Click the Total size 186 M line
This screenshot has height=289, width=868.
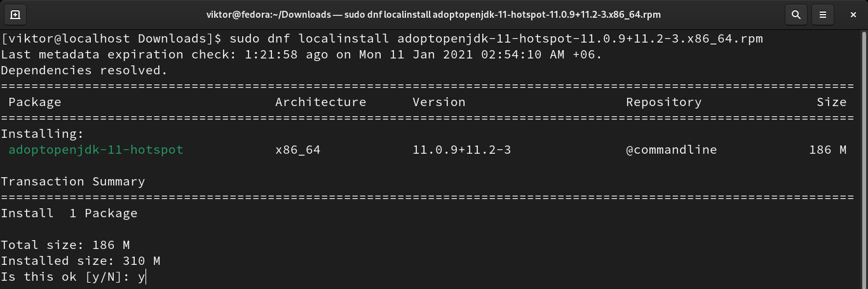pyautogui.click(x=65, y=245)
